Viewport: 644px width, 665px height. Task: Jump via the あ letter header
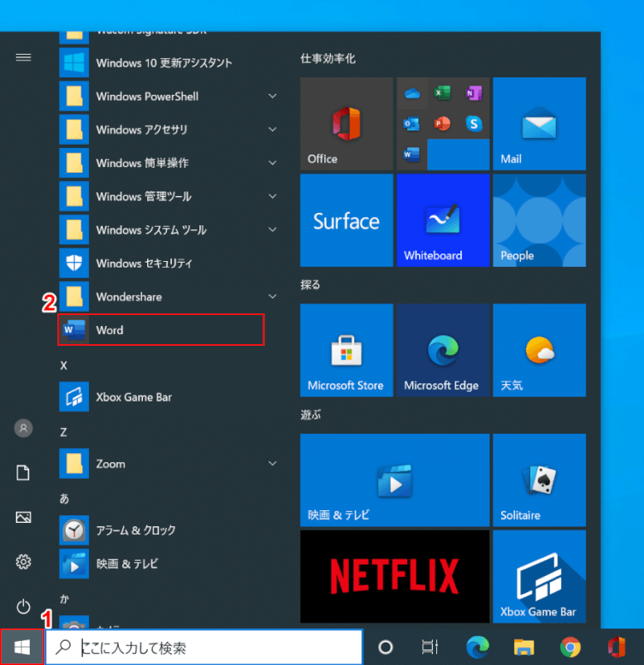click(65, 499)
